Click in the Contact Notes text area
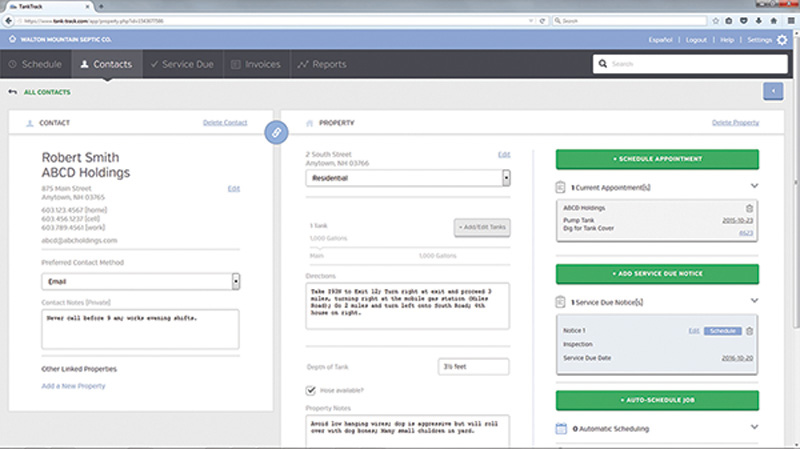 point(140,329)
